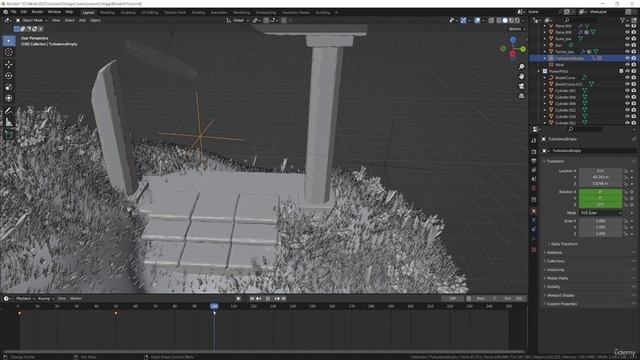Click the Blender logo menu icon
Screen dimensions: 640x360
pos(6,12)
